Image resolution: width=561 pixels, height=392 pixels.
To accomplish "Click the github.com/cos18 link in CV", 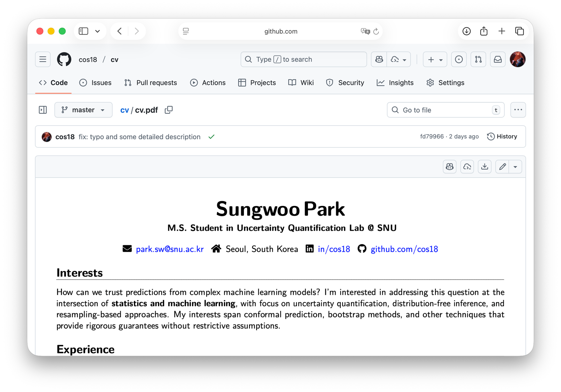I will (404, 249).
